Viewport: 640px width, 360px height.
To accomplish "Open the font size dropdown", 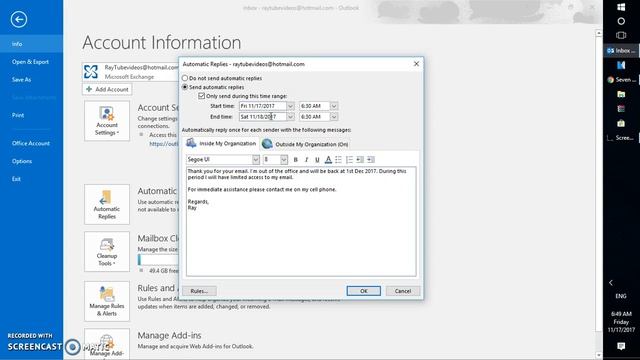I will pyautogui.click(x=284, y=160).
